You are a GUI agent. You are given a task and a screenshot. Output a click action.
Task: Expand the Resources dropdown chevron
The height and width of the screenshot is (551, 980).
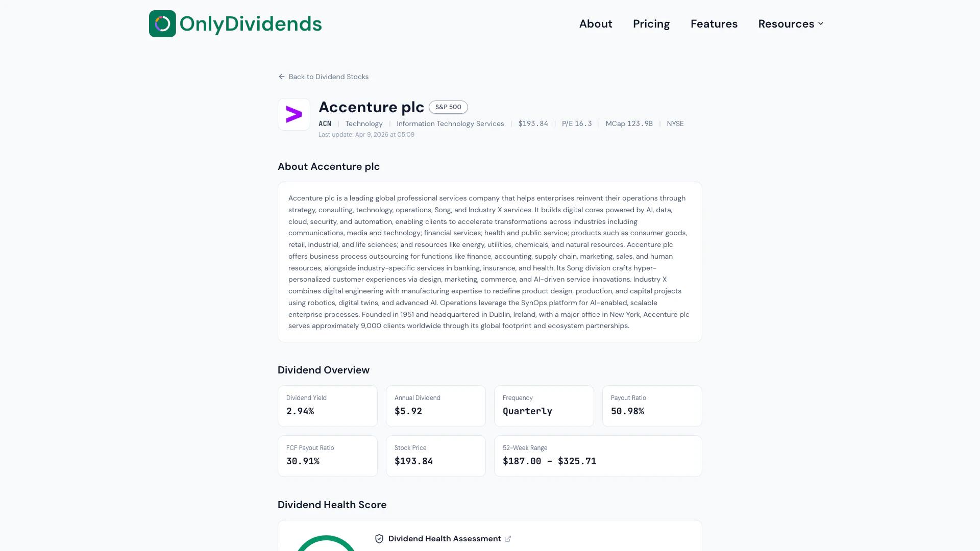[x=821, y=23]
